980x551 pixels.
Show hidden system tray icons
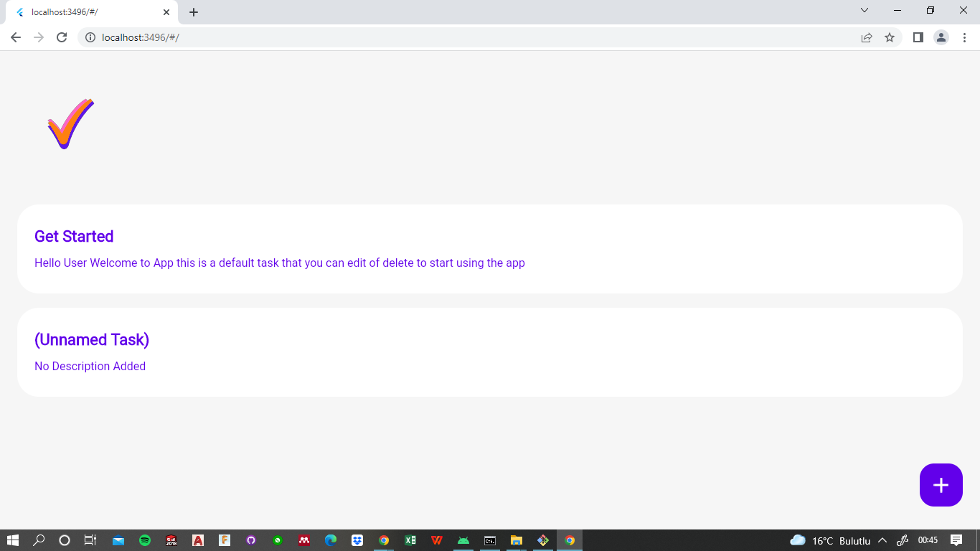pyautogui.click(x=882, y=540)
